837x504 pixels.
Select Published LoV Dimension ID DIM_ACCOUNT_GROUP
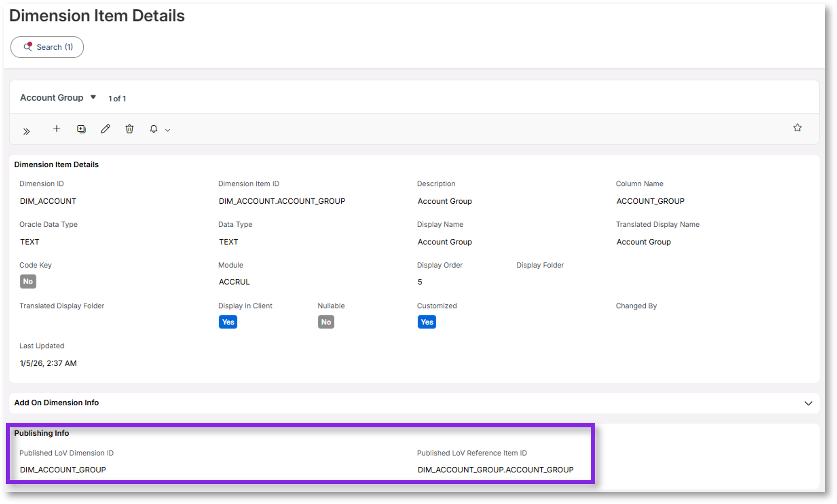pos(63,470)
